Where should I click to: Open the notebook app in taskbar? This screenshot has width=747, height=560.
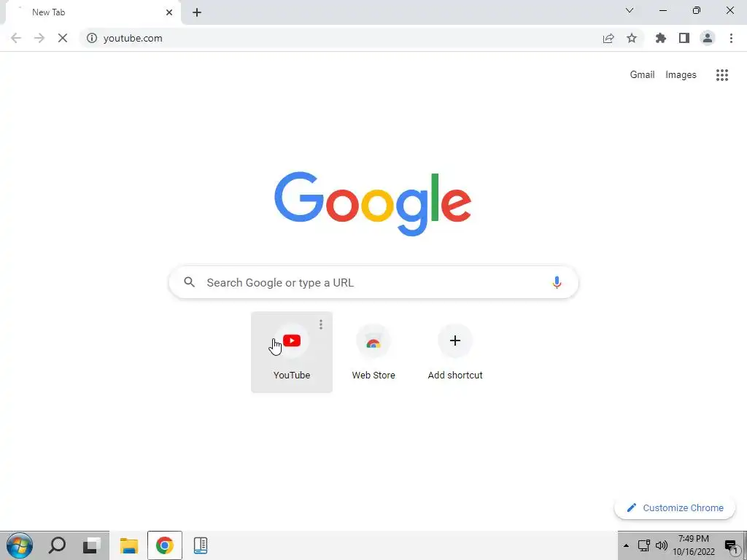(201, 545)
